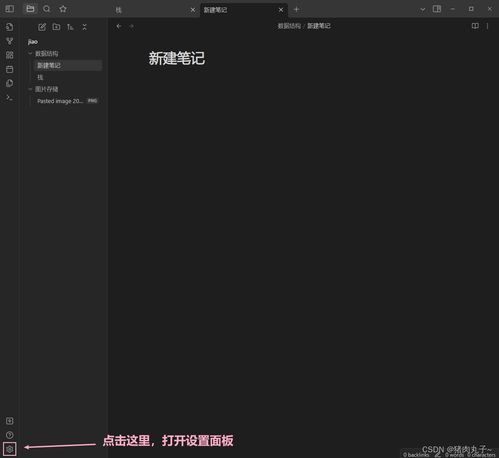Collapse all folders in file explorer
Image resolution: width=499 pixels, height=458 pixels.
click(84, 27)
